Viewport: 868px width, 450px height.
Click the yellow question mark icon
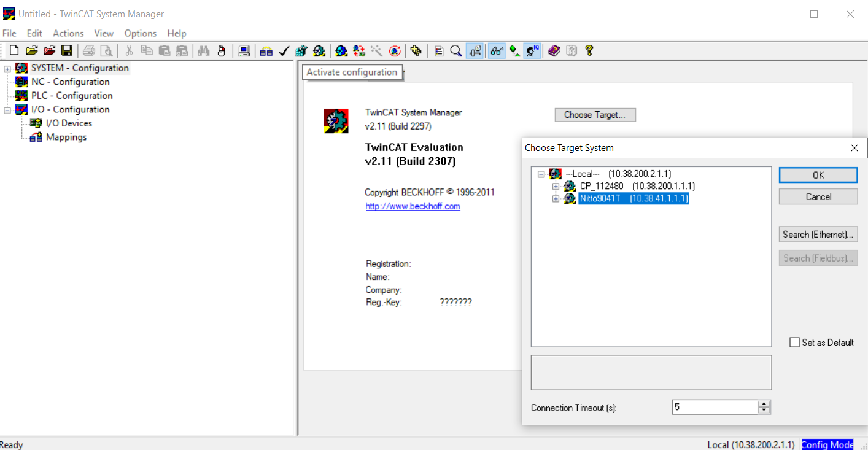point(589,51)
